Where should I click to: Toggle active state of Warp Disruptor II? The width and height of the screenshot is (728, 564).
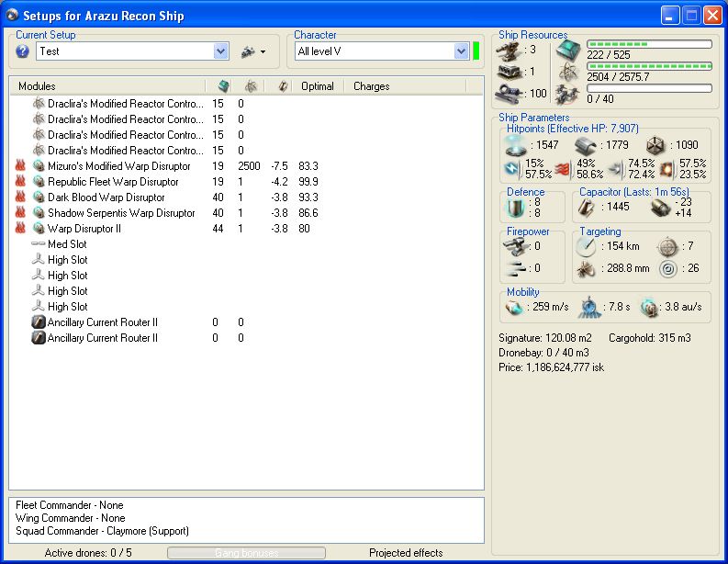click(x=20, y=228)
